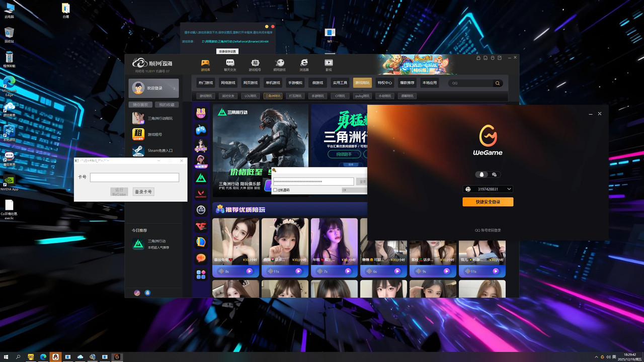Switch to the 特权中心 tab
Screen dimensions: 644x362
pos(384,83)
